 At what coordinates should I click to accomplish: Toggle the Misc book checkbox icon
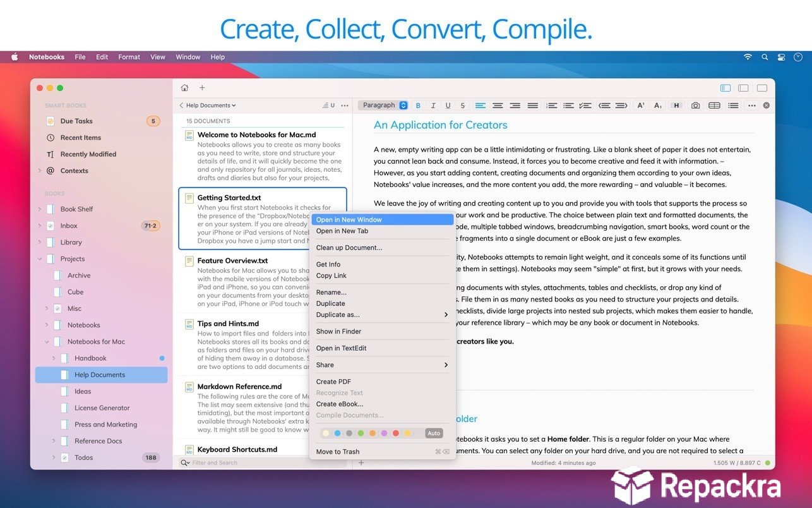57,308
